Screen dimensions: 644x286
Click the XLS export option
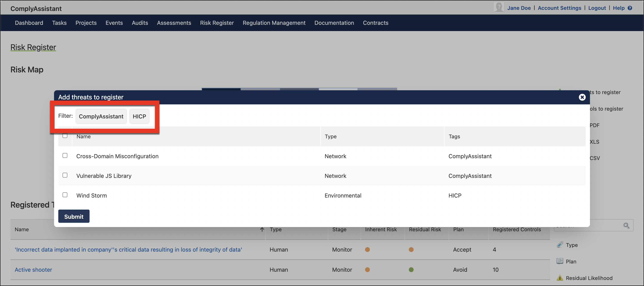(594, 142)
